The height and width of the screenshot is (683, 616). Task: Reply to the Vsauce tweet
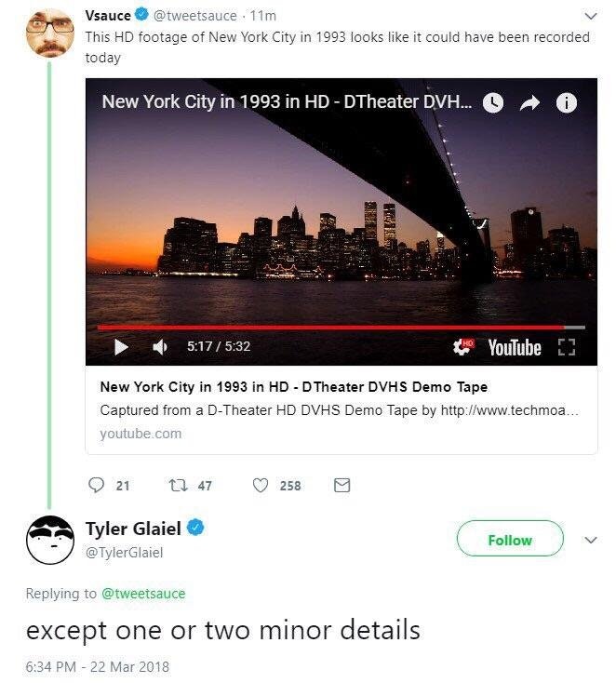[97, 485]
